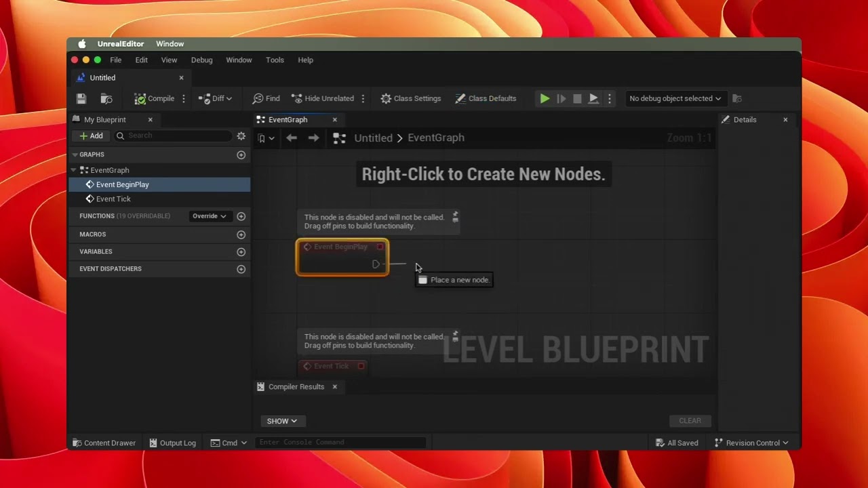Select the Untitled document tab

click(102, 78)
